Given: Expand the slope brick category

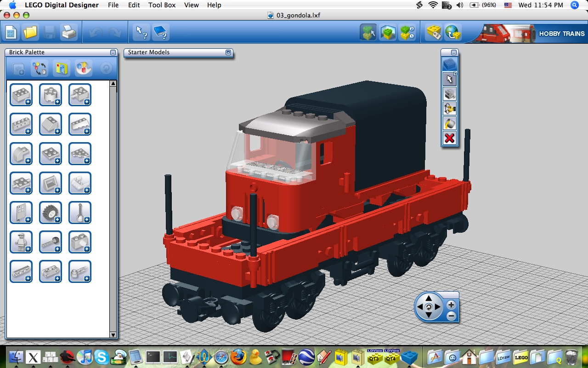Looking at the screenshot, I should [x=51, y=124].
